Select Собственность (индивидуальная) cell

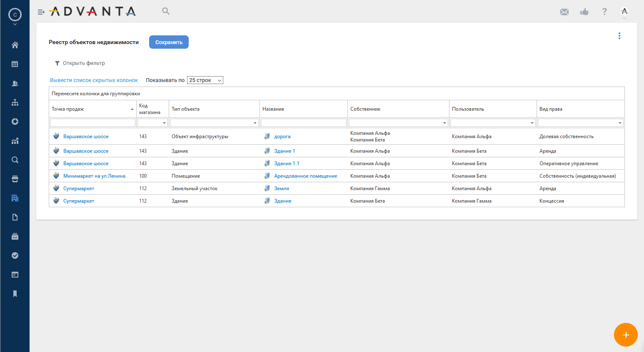[x=581, y=176]
